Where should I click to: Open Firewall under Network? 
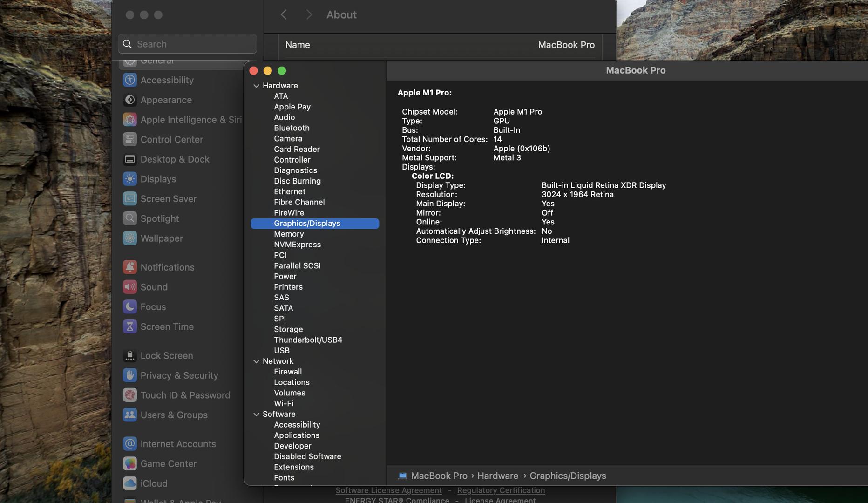click(x=288, y=372)
